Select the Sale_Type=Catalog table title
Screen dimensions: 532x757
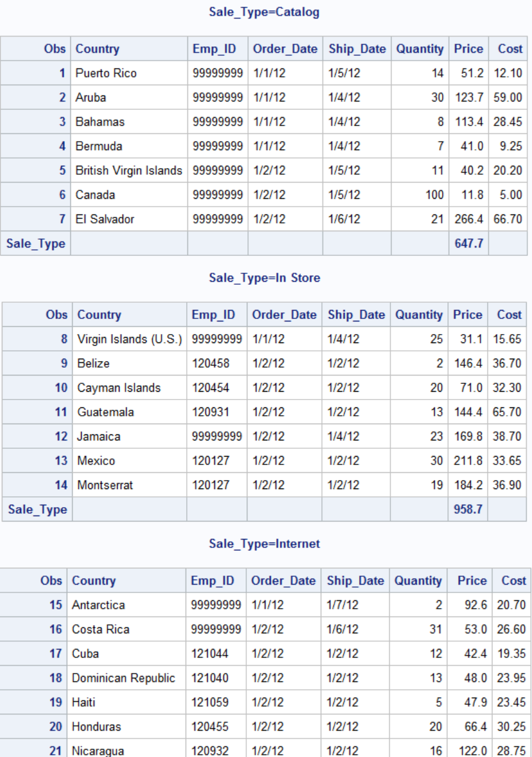click(x=264, y=13)
